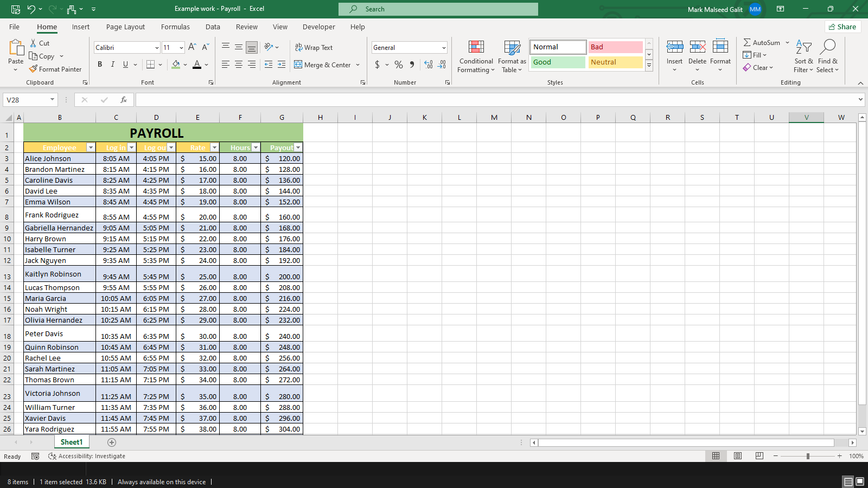Decrease indent of cell contents

269,65
